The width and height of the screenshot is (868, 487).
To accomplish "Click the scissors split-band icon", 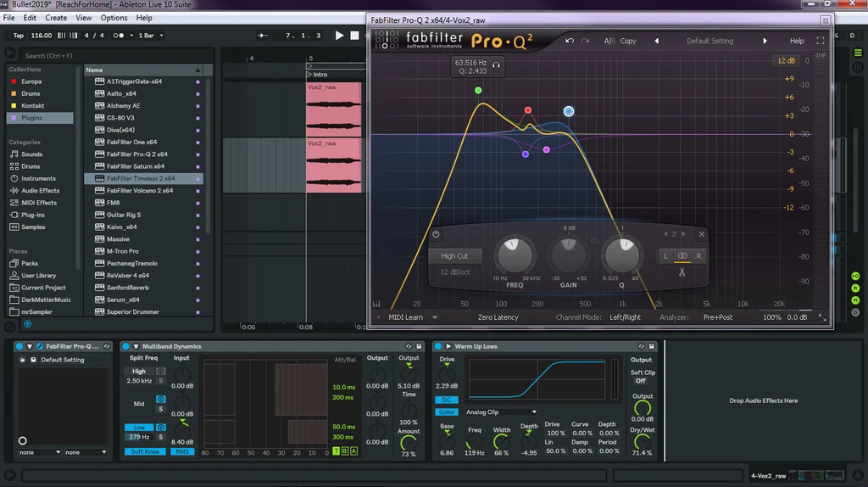I will [x=682, y=271].
